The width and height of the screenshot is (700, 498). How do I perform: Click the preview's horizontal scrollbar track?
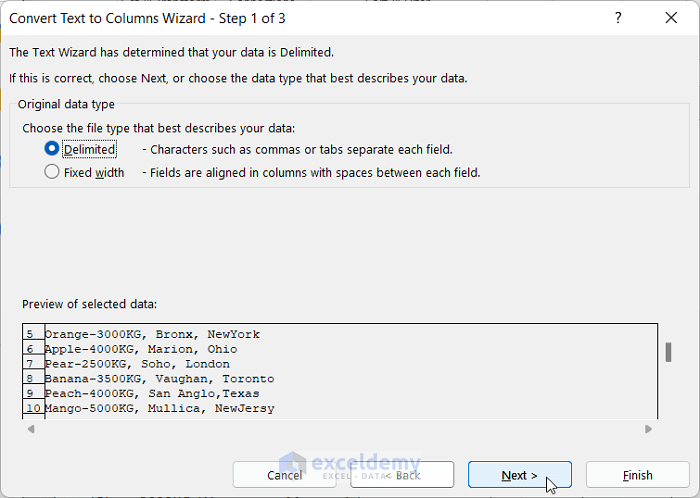tap(340, 429)
